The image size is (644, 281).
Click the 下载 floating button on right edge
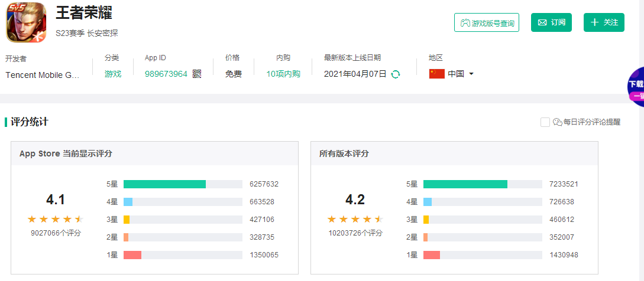(636, 87)
